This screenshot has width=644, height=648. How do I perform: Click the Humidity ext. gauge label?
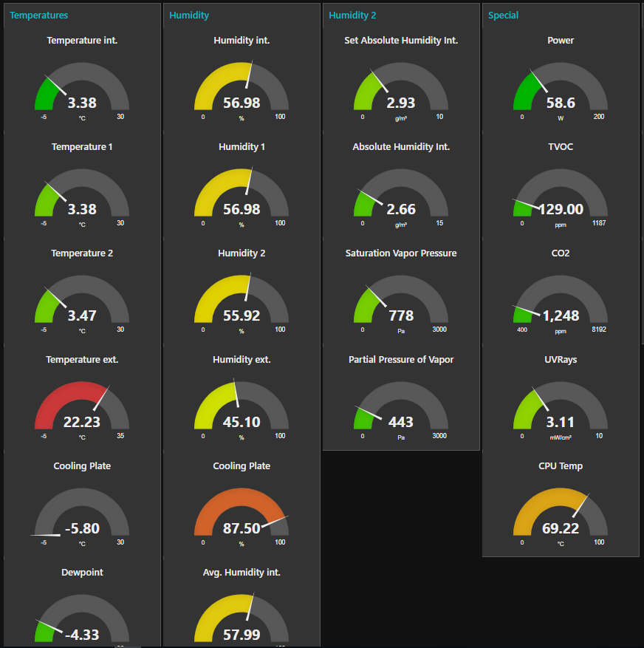click(241, 360)
